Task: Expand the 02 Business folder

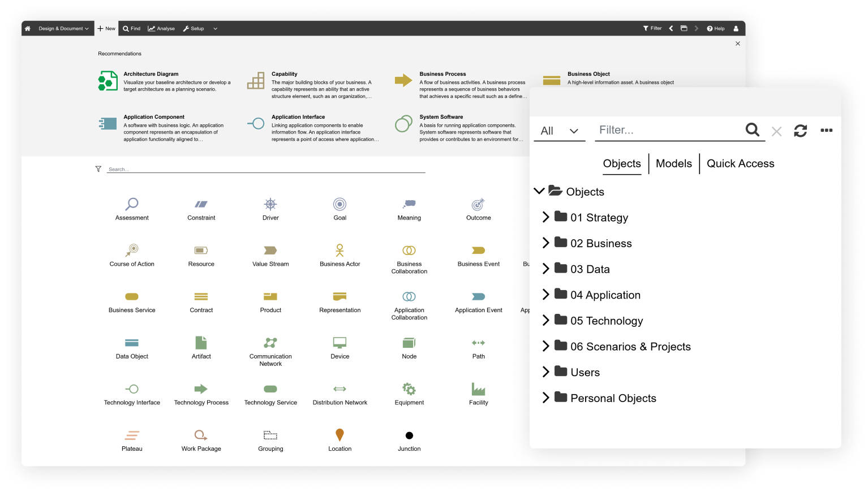Action: 545,243
